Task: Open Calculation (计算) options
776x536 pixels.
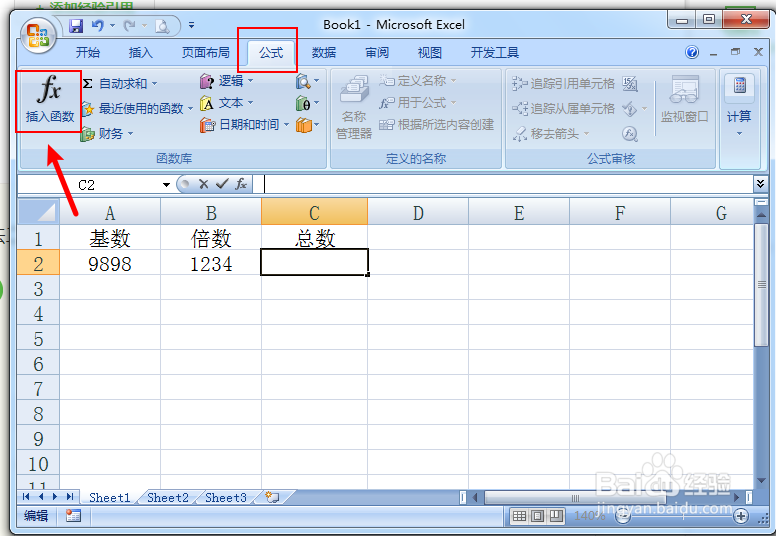Action: pyautogui.click(x=739, y=105)
